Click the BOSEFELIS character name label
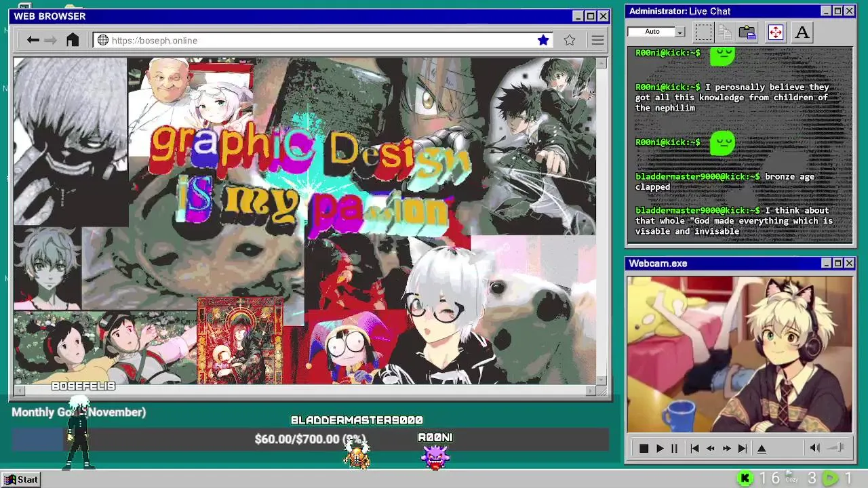This screenshot has width=868, height=488. [83, 386]
